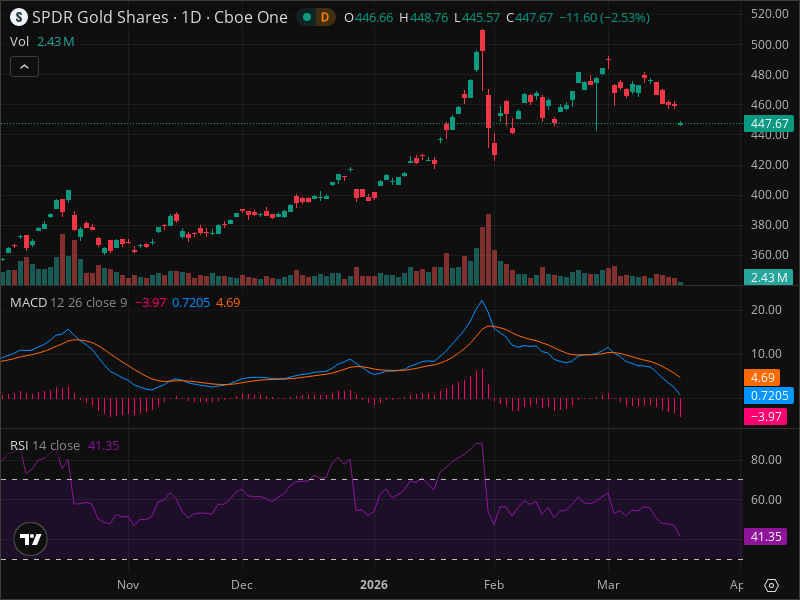The height and width of the screenshot is (600, 800).
Task: Click the change −11.60 (−2.53%) text
Action: point(605,17)
